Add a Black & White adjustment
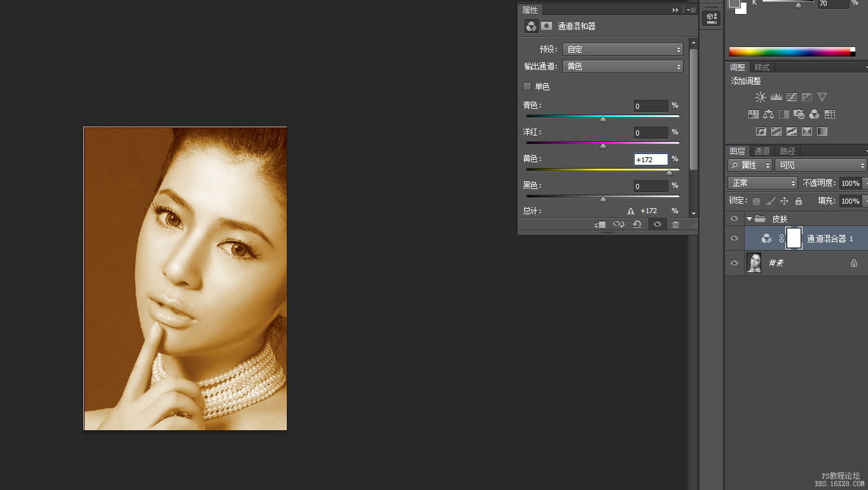Image resolution: width=868 pixels, height=490 pixels. tap(784, 115)
